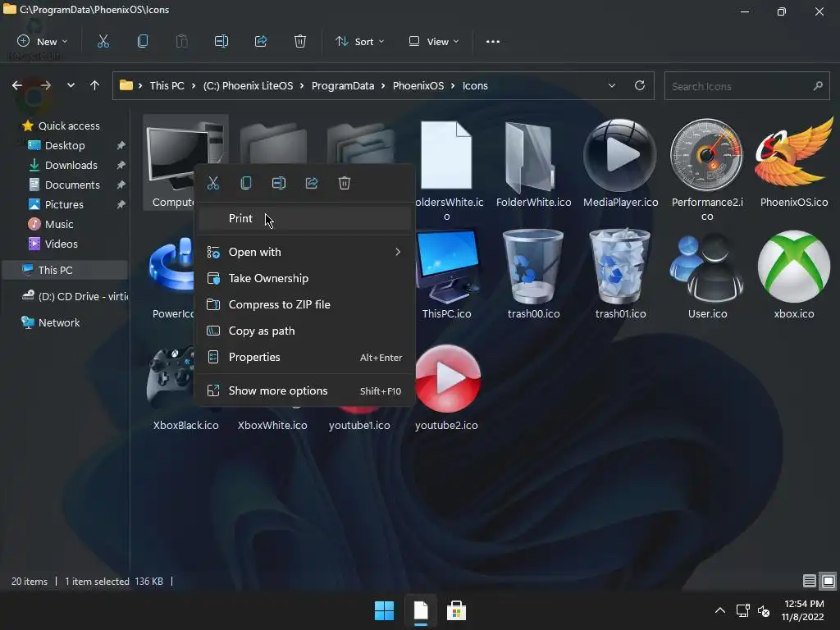Select the youtube2.ico file

(447, 387)
